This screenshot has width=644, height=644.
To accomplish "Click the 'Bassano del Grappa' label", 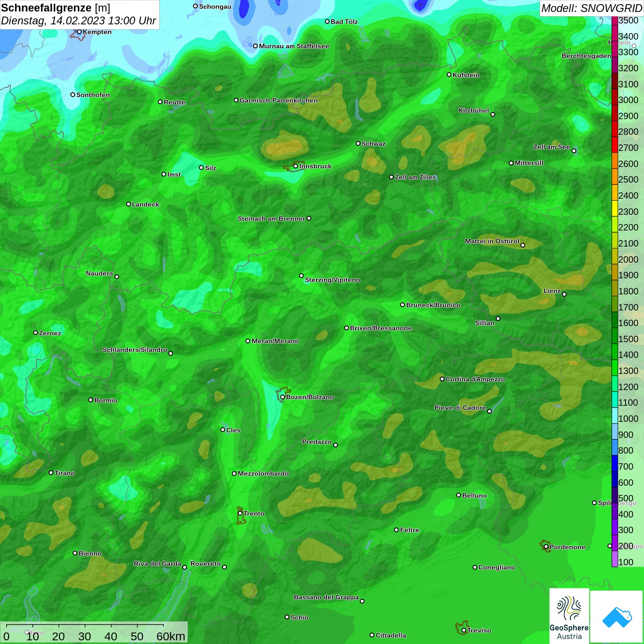I will tap(327, 597).
